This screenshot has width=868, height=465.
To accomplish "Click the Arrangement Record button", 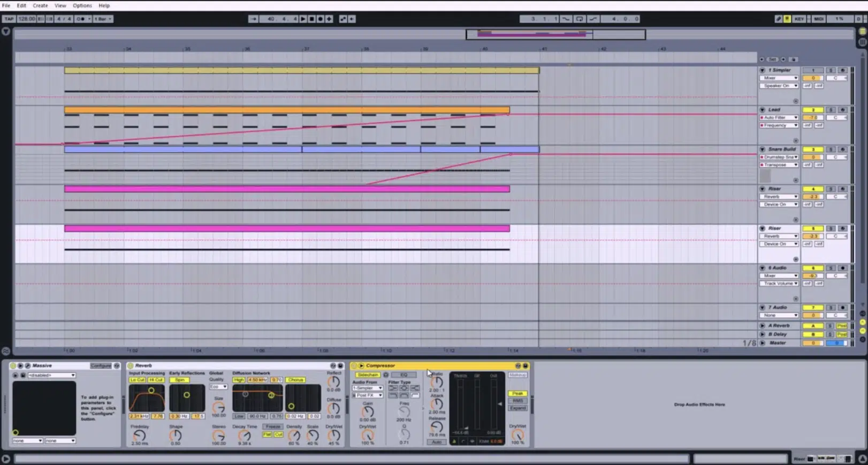I will (x=320, y=19).
